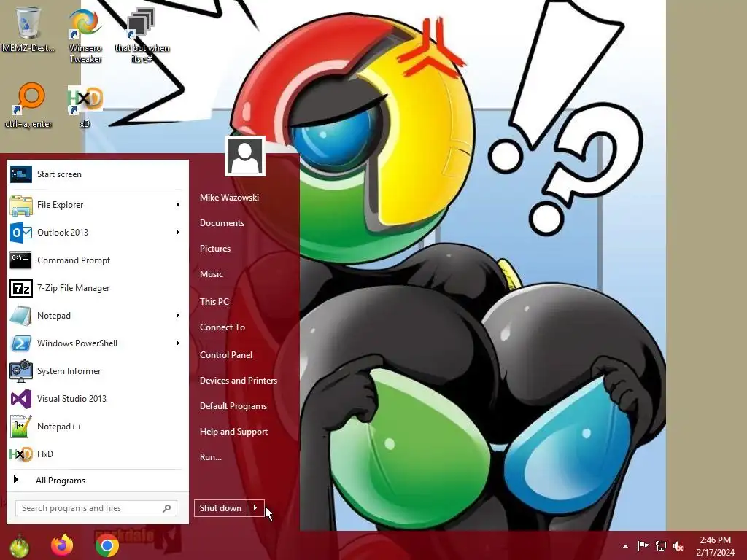
Task: Click the user account picture
Action: pyautogui.click(x=245, y=156)
